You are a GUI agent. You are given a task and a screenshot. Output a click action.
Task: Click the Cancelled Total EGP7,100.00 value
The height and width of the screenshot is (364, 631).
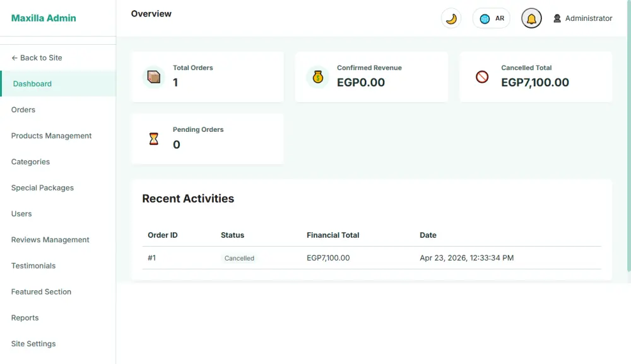click(x=535, y=83)
